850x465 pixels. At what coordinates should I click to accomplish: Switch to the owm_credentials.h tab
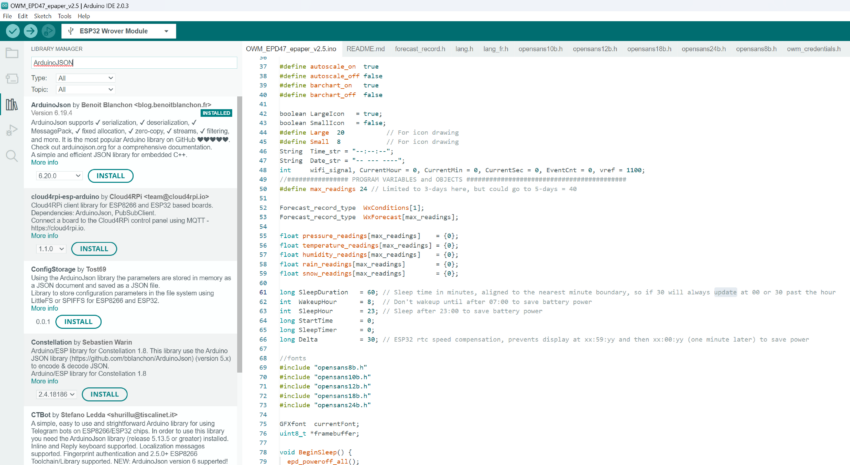pyautogui.click(x=810, y=48)
